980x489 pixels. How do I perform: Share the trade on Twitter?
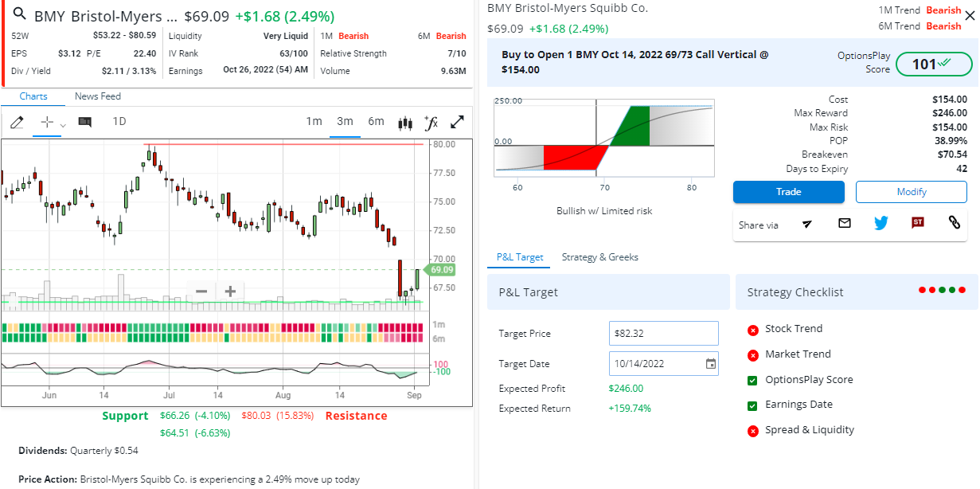(880, 223)
